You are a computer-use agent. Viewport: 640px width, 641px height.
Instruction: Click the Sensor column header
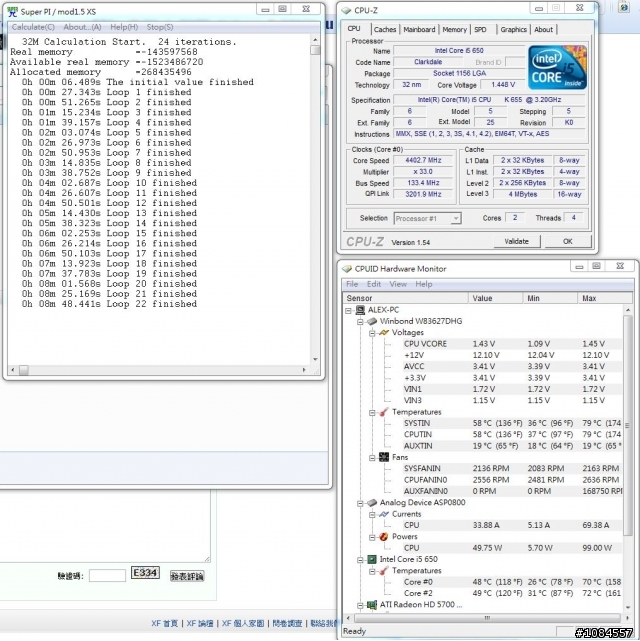pyautogui.click(x=405, y=298)
